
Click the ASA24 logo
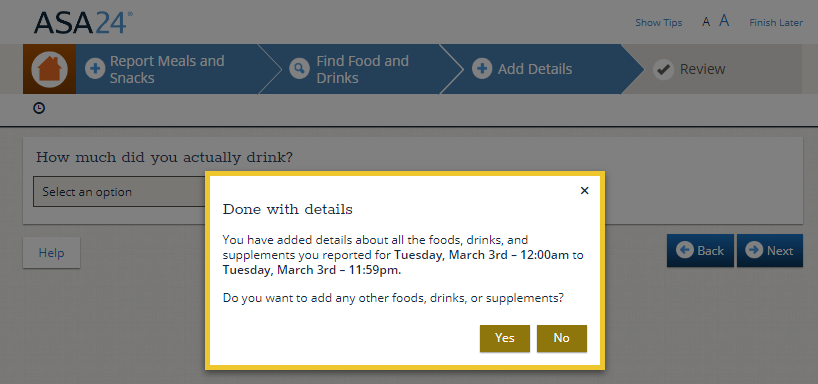click(83, 22)
